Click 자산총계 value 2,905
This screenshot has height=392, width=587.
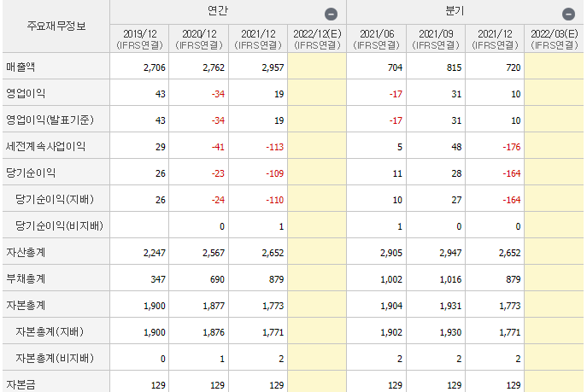[x=391, y=253]
